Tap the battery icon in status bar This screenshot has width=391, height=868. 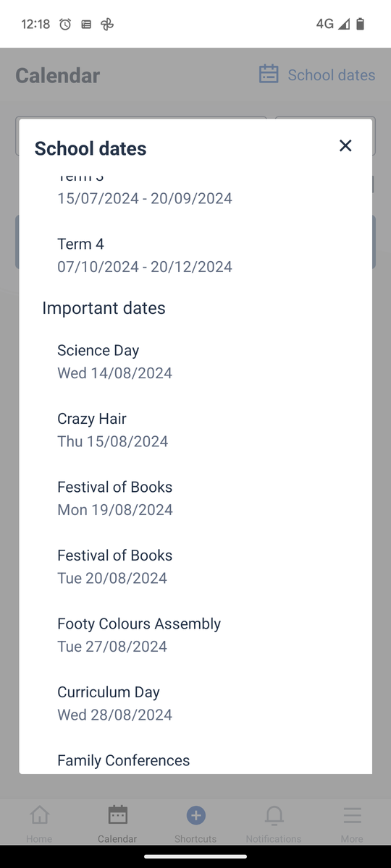pos(361,24)
